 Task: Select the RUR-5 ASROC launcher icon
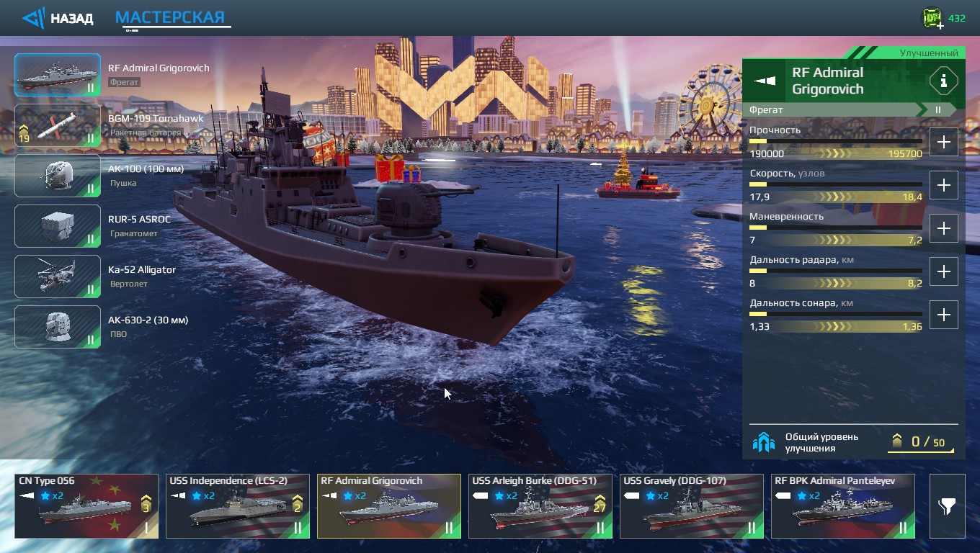[x=58, y=226]
